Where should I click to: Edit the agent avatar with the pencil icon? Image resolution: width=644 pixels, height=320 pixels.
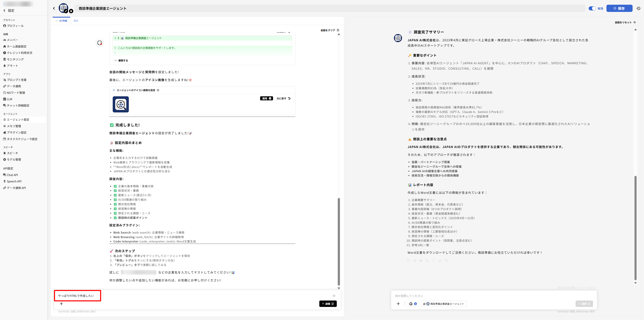pos(66,11)
